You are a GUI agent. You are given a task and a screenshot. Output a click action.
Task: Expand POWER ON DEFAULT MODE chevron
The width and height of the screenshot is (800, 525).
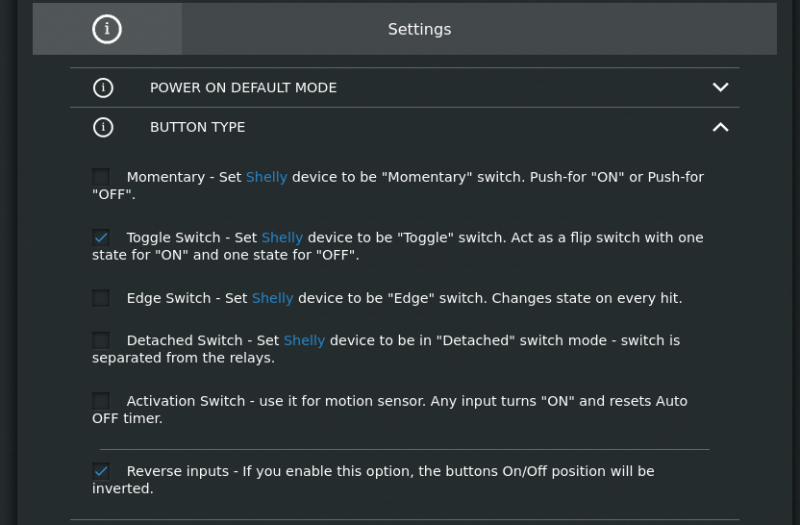click(x=720, y=87)
